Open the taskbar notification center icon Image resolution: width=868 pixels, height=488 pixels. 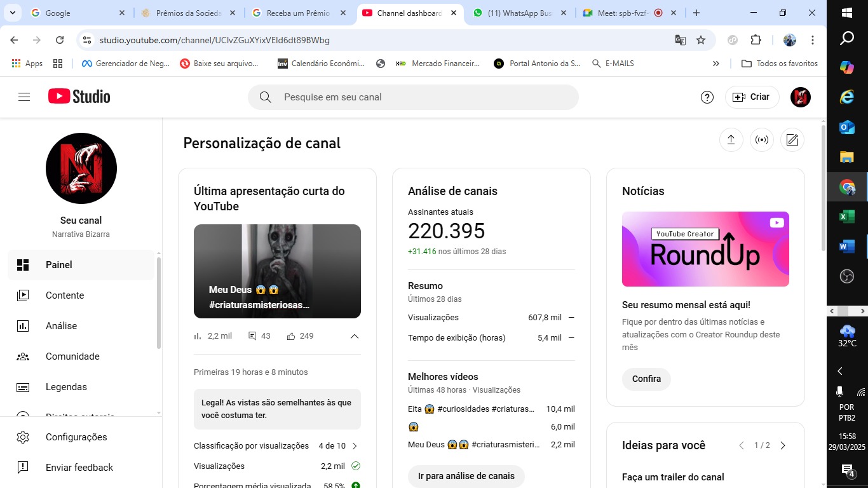[x=848, y=470]
